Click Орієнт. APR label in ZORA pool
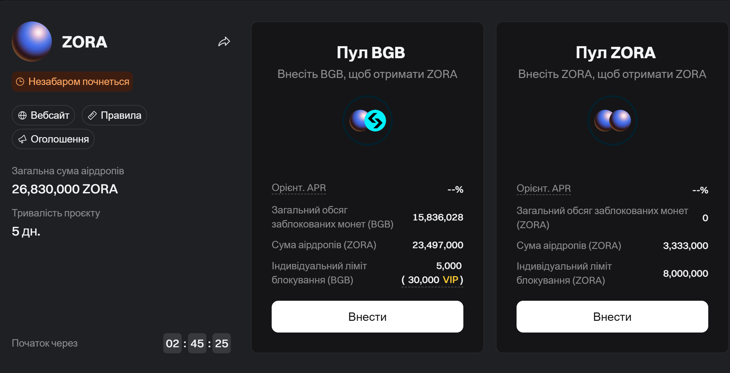Image resolution: width=730 pixels, height=373 pixels. pos(543,188)
